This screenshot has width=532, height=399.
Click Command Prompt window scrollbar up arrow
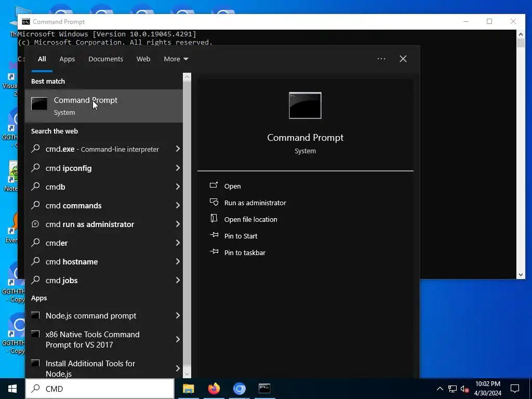point(521,34)
